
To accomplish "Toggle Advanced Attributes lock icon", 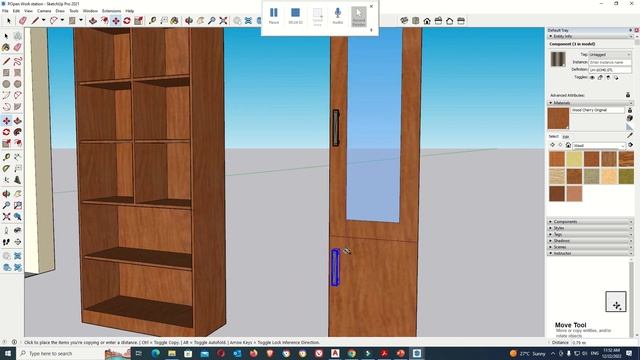I will 628,95.
